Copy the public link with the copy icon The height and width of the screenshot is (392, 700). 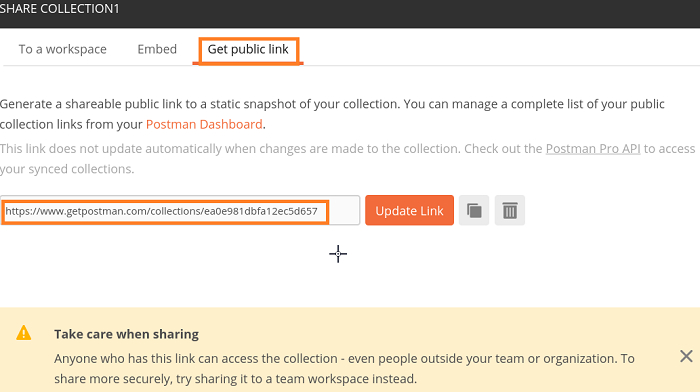[x=474, y=210]
